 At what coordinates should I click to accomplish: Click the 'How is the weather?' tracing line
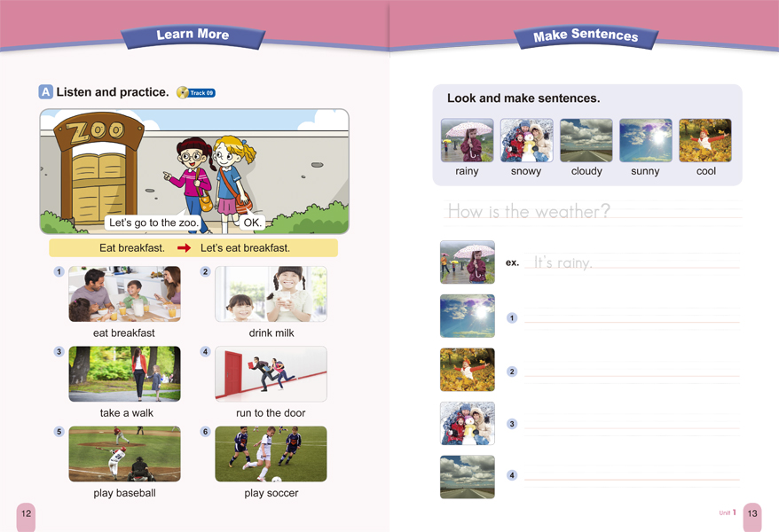(593, 211)
